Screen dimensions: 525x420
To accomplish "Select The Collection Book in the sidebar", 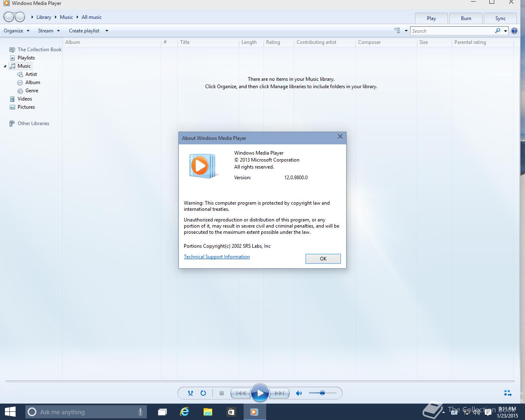I will coord(35,50).
